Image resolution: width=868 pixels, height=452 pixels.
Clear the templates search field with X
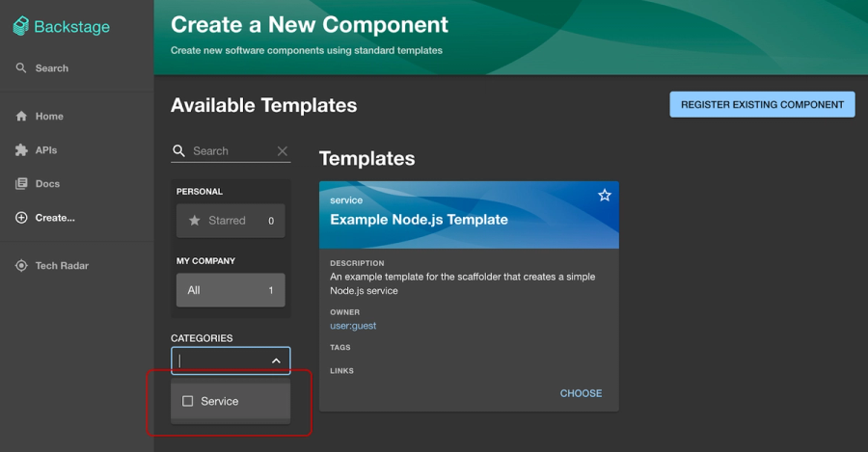click(283, 151)
